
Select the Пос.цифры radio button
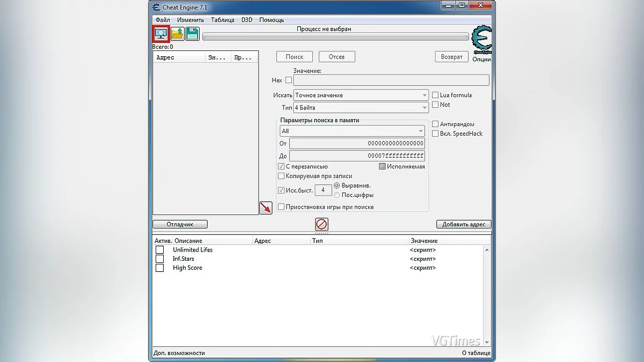(x=337, y=195)
